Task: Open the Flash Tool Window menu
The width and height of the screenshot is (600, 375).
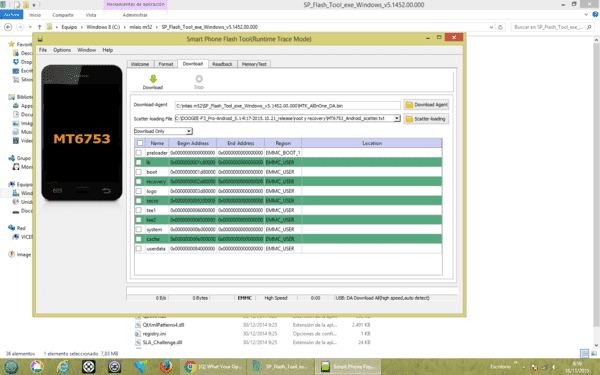Action: (x=86, y=50)
